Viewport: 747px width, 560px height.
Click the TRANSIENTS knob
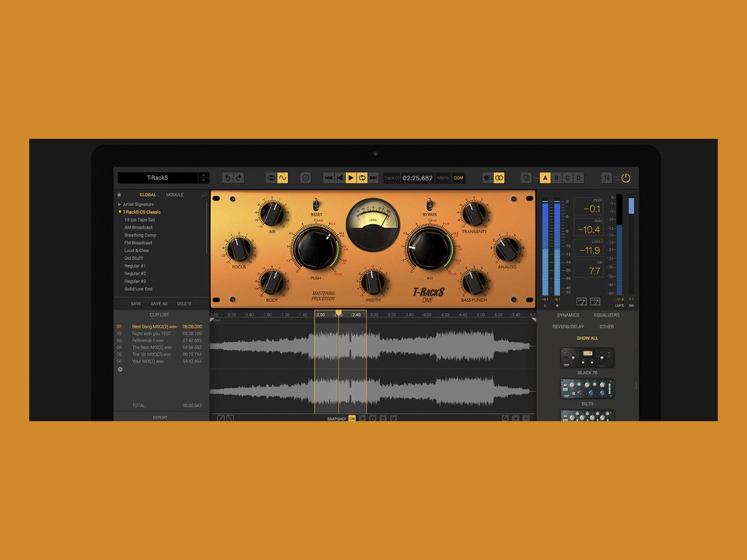pos(474,213)
